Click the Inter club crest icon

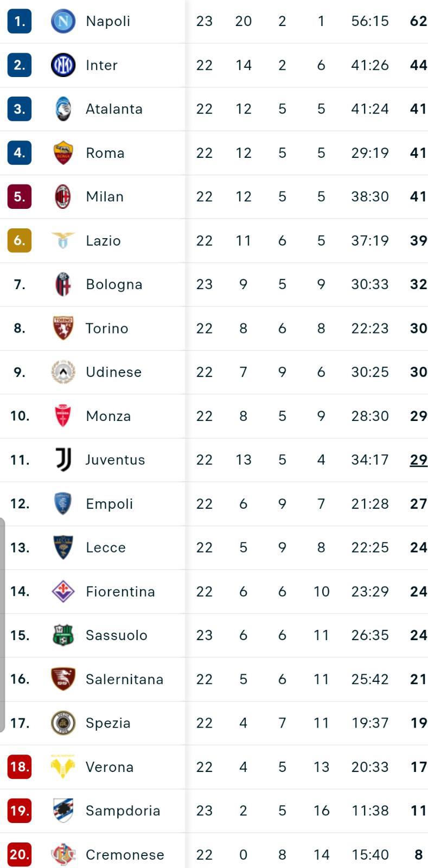(63, 65)
